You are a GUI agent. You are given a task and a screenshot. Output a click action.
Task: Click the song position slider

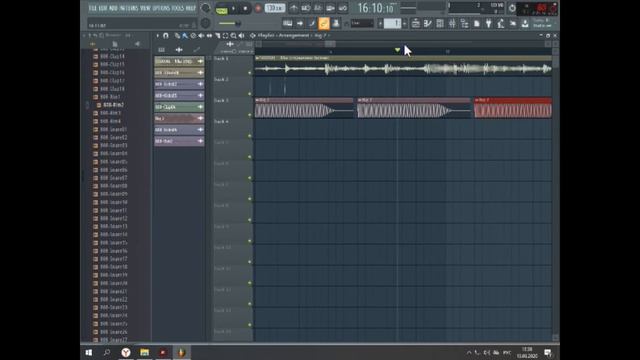click(230, 24)
